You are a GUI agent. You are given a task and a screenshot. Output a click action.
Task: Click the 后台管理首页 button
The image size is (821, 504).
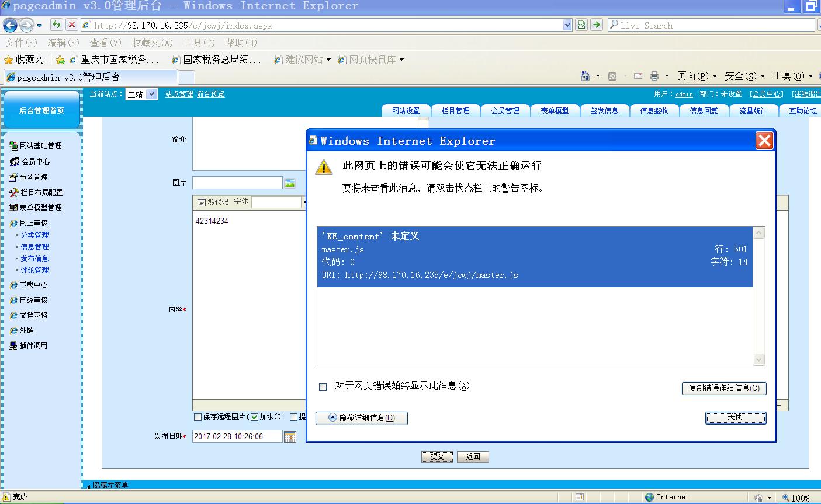pyautogui.click(x=41, y=110)
